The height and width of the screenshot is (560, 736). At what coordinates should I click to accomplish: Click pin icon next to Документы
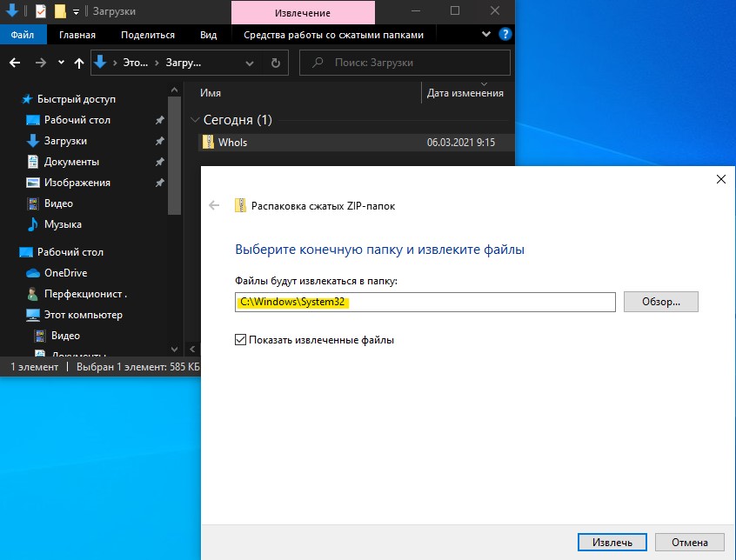pos(159,162)
